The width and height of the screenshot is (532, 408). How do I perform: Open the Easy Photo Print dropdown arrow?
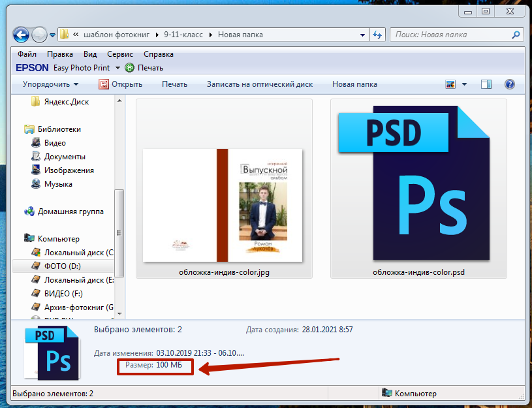[x=117, y=68]
